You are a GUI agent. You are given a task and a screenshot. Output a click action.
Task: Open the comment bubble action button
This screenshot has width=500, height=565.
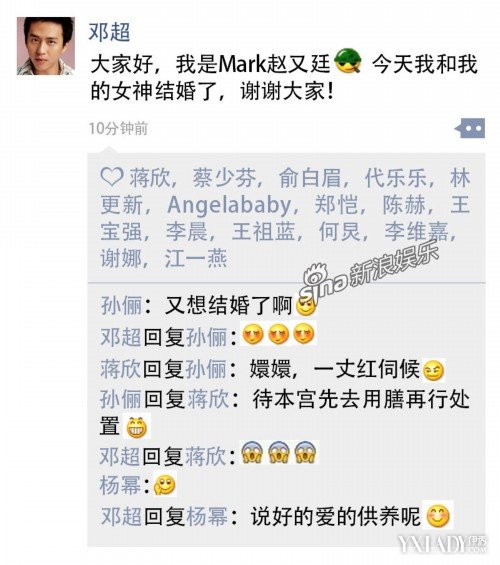tap(470, 128)
